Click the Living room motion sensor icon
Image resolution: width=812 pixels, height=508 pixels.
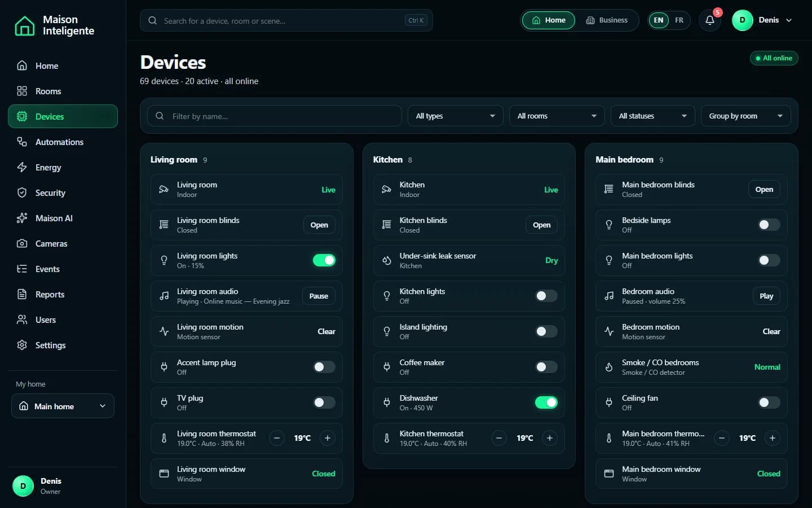pyautogui.click(x=164, y=331)
